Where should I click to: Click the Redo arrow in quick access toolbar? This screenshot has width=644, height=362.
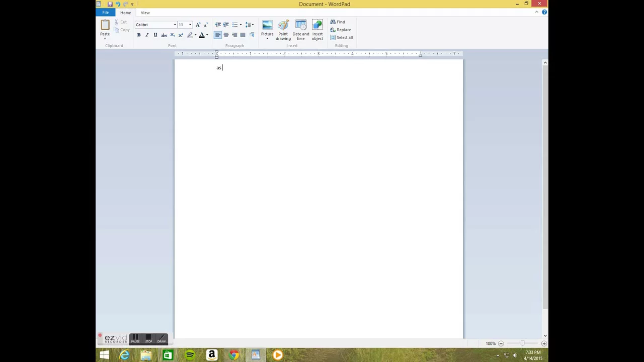coord(125,4)
